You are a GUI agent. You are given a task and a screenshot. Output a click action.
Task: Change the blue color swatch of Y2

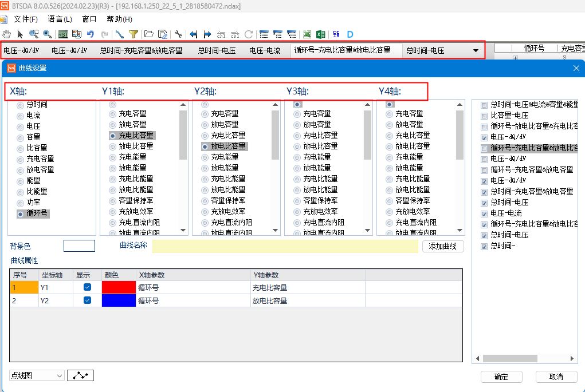point(119,300)
